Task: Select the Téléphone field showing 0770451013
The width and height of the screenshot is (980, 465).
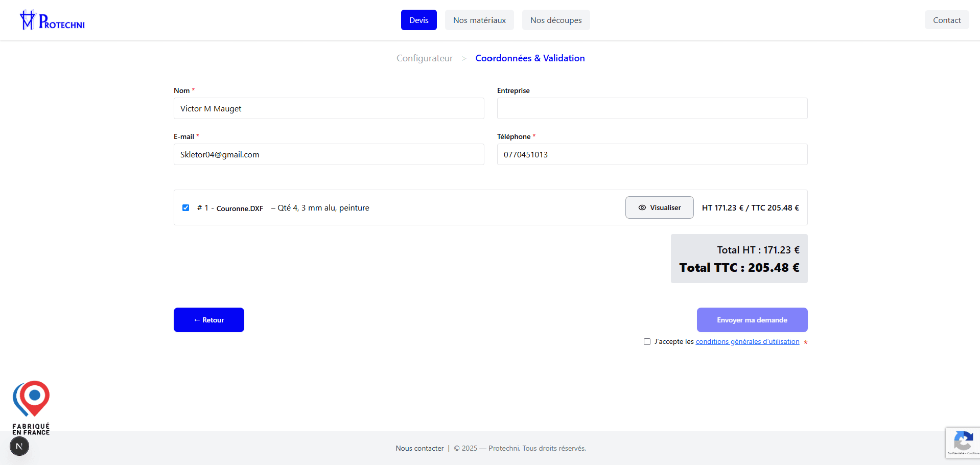Action: (x=652, y=154)
